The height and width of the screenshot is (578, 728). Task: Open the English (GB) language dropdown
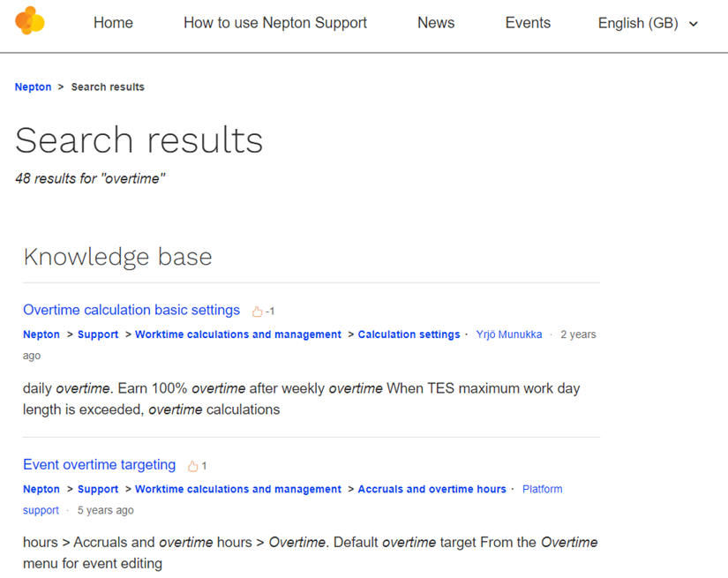pyautogui.click(x=648, y=23)
